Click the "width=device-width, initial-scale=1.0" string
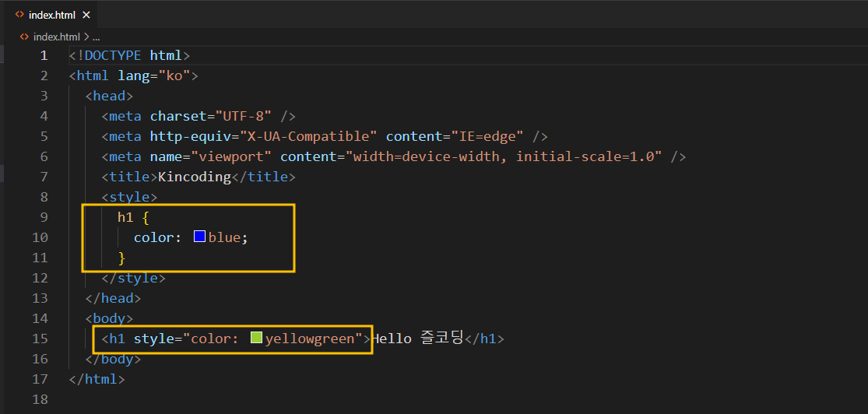 point(504,156)
